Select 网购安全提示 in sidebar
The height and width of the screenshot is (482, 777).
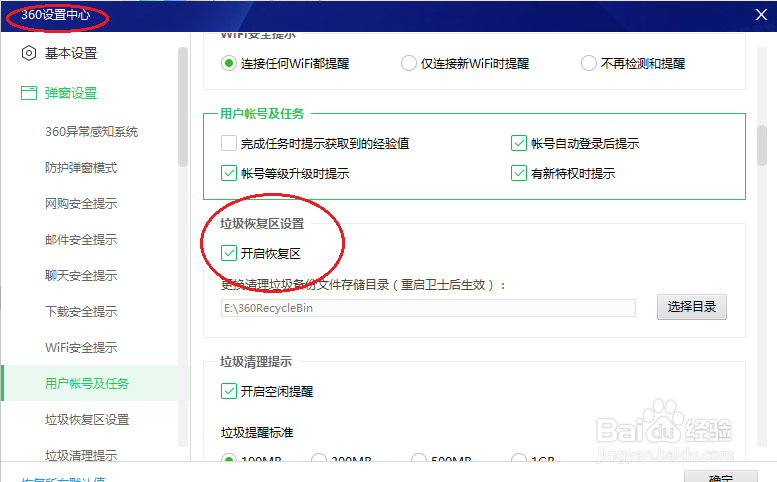[x=81, y=203]
